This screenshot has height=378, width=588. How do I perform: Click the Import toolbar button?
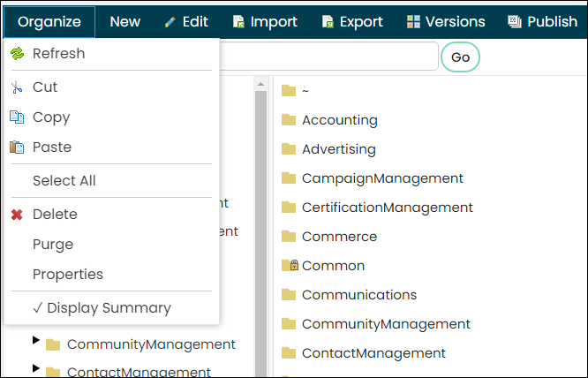point(265,22)
